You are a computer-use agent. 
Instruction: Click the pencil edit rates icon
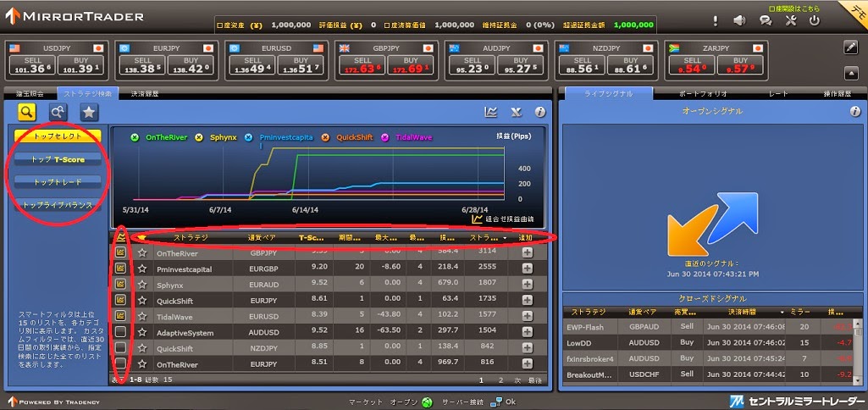tap(850, 47)
